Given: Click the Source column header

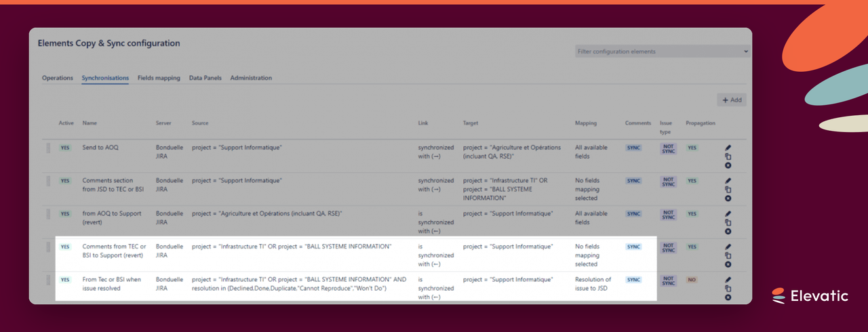Looking at the screenshot, I should [200, 123].
